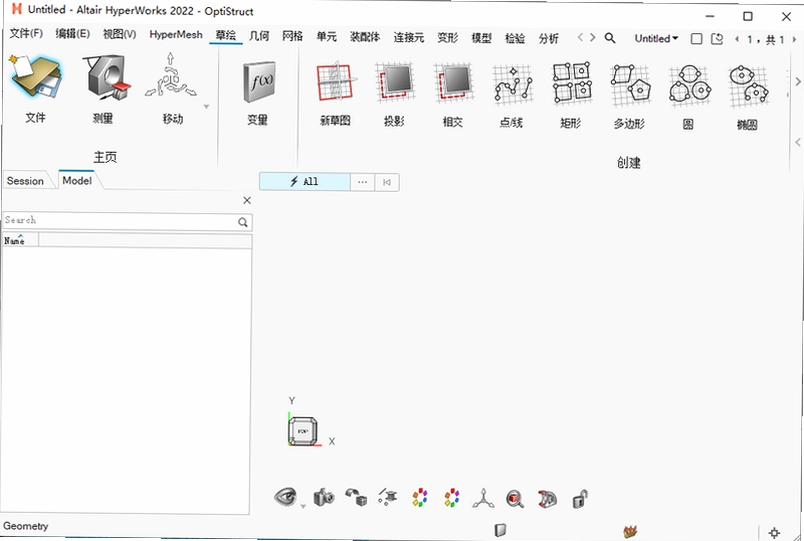Switch to the Session browser tab

click(x=25, y=181)
